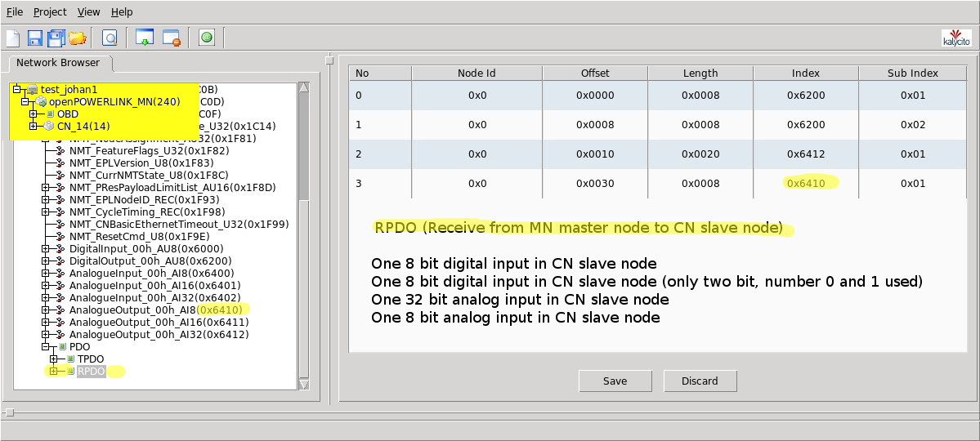Expand NMT_CycleTiming_REC node
This screenshot has height=441, width=980.
pos(45,212)
